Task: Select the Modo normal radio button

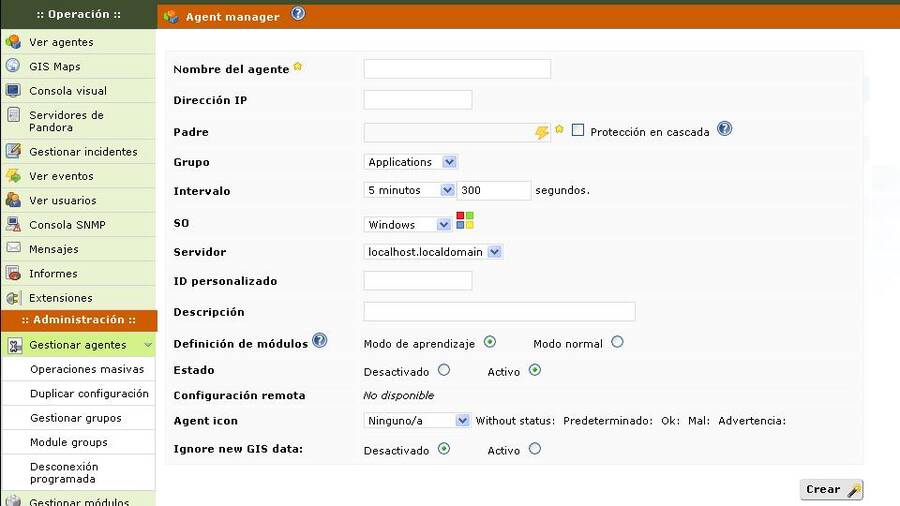Action: pyautogui.click(x=617, y=342)
